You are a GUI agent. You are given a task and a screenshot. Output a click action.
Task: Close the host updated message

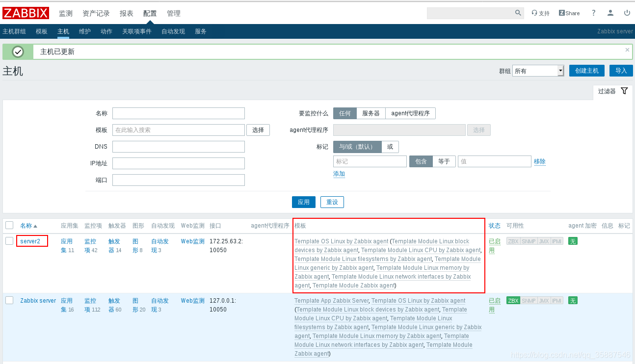[627, 50]
